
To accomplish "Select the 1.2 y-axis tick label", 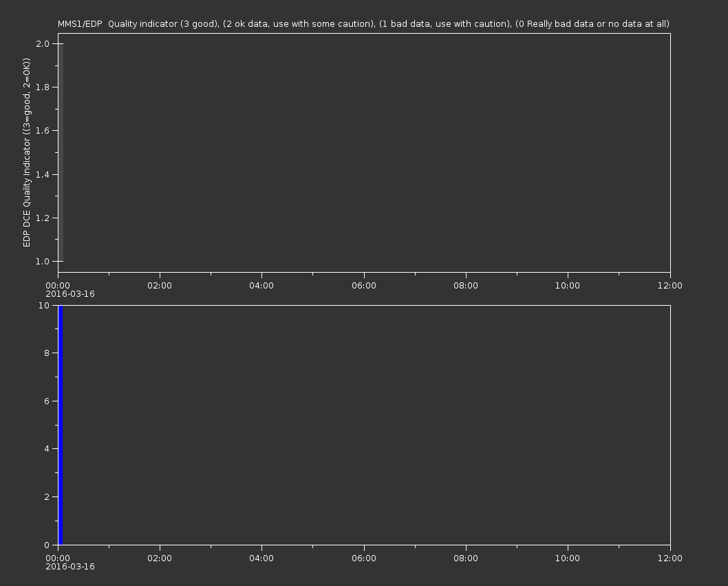I will point(43,218).
